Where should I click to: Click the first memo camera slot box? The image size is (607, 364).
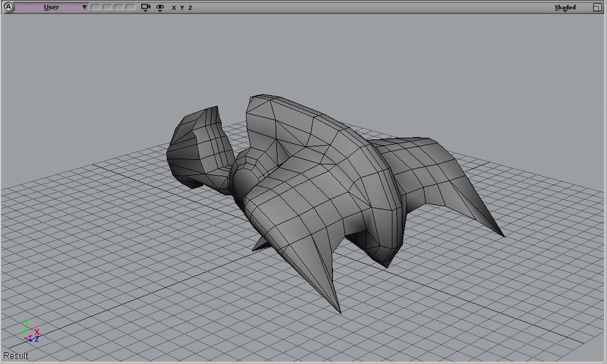[x=95, y=7]
